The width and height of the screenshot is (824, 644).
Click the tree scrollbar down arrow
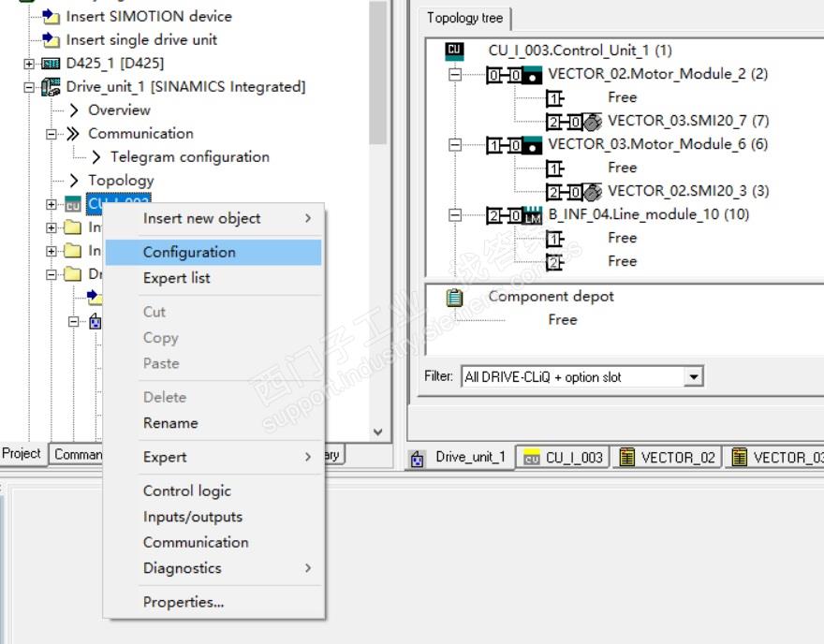[x=378, y=432]
